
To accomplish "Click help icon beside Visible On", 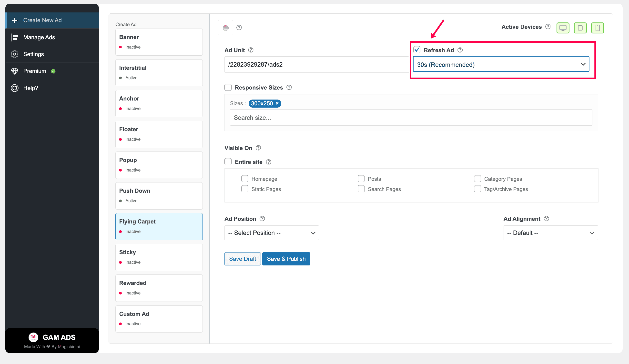I will 258,148.
